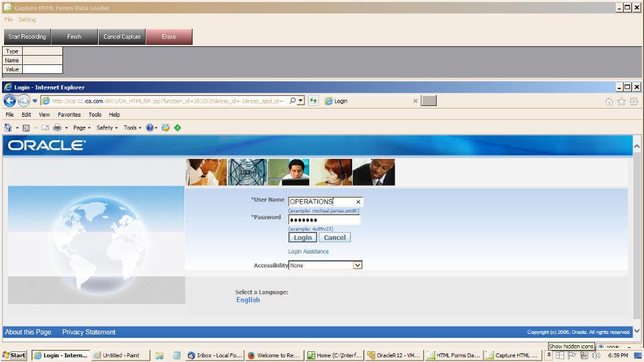Open the Favorites star icon
This screenshot has width=644, height=362.
[621, 101]
